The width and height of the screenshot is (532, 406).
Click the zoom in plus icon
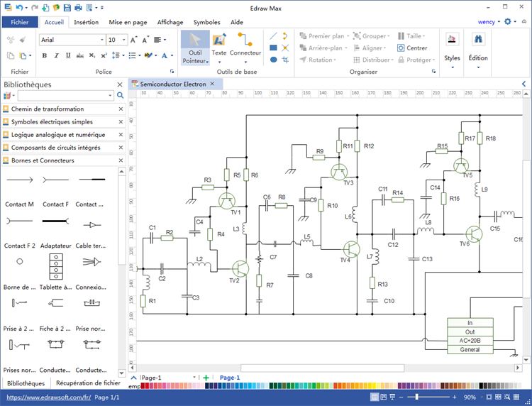(x=454, y=397)
